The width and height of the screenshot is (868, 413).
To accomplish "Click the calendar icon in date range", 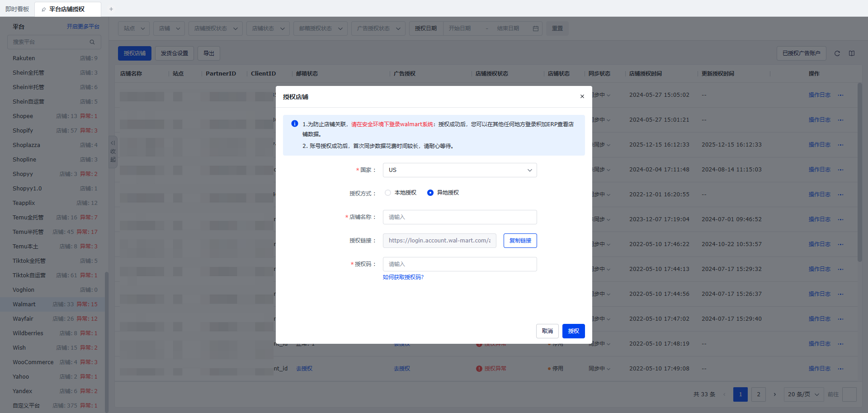I will pyautogui.click(x=536, y=28).
